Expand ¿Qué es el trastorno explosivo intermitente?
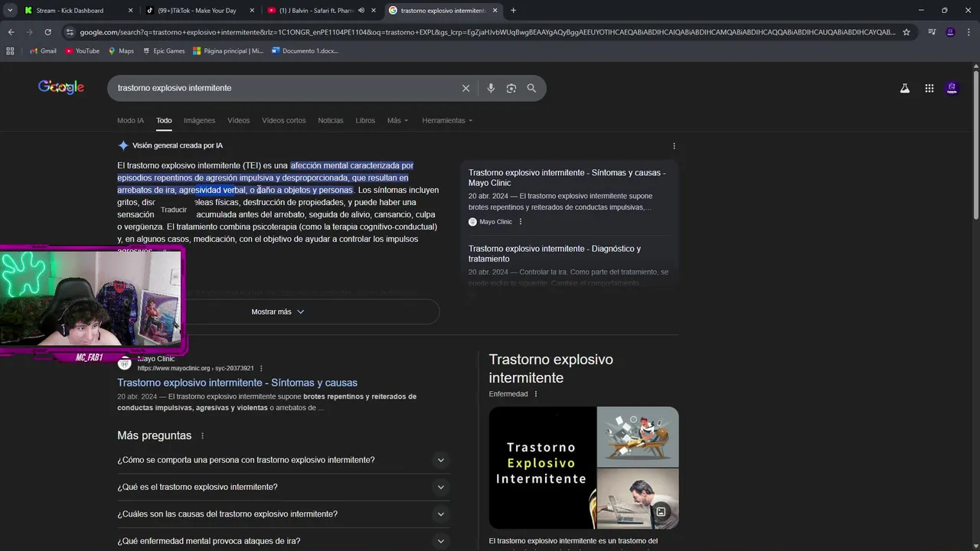Image resolution: width=980 pixels, height=551 pixels. tap(283, 487)
